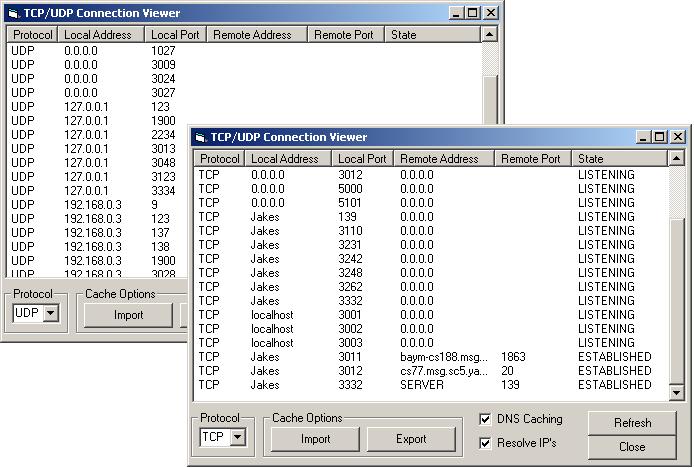Click the front window's title bar app icon
The image size is (694, 468).
click(200, 137)
